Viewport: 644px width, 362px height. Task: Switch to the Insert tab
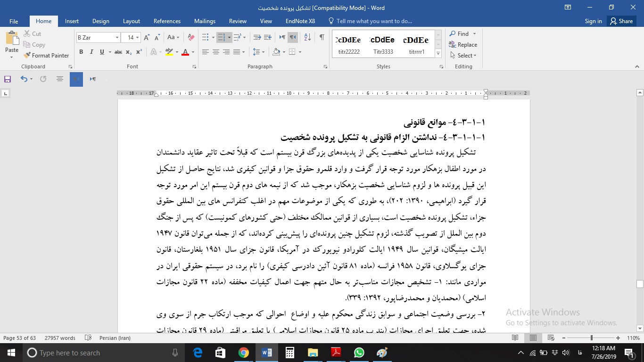72,21
